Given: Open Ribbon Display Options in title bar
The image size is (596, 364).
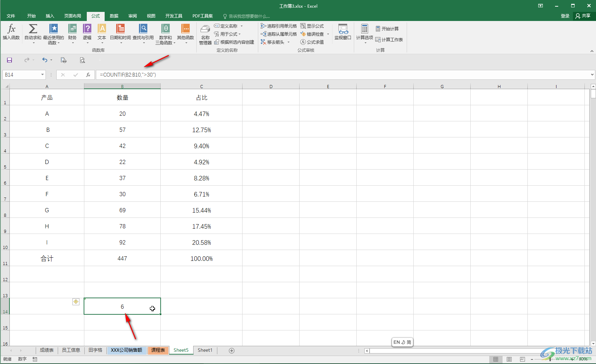Looking at the screenshot, I should [541, 6].
